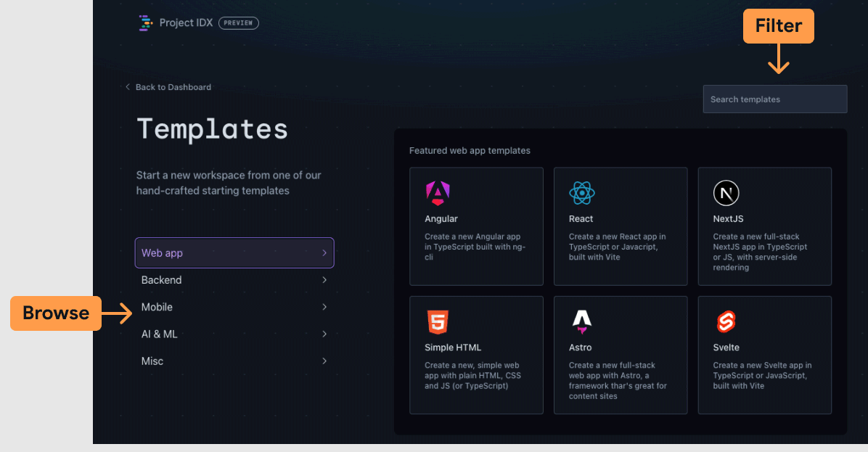Click the Project IDX title text
Screen dimensions: 868x452
point(186,22)
